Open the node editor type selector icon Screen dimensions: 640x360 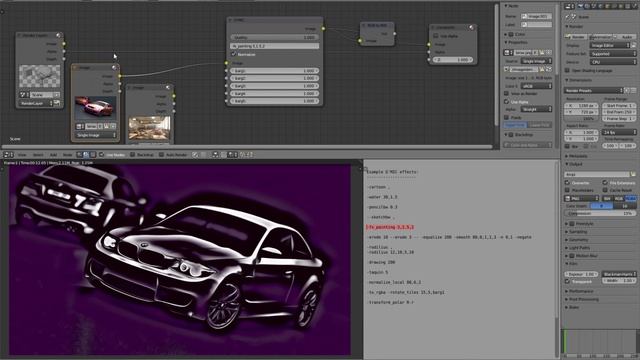[8, 155]
